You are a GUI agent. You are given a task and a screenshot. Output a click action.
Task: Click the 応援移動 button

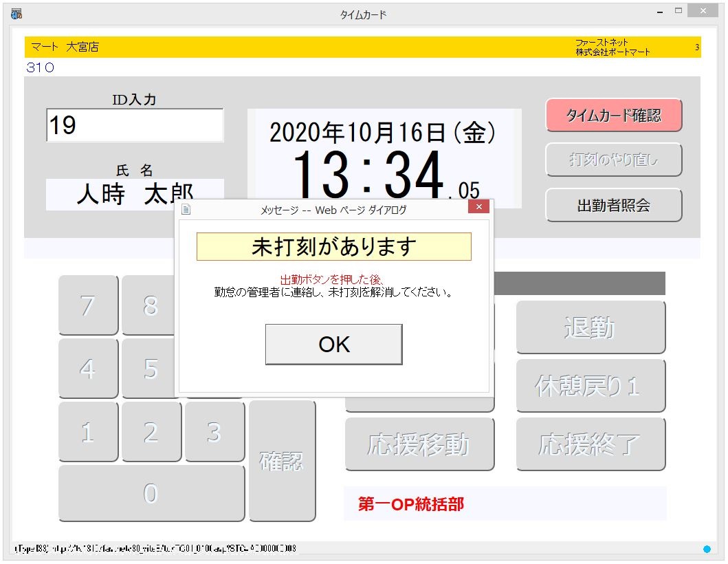coord(419,444)
